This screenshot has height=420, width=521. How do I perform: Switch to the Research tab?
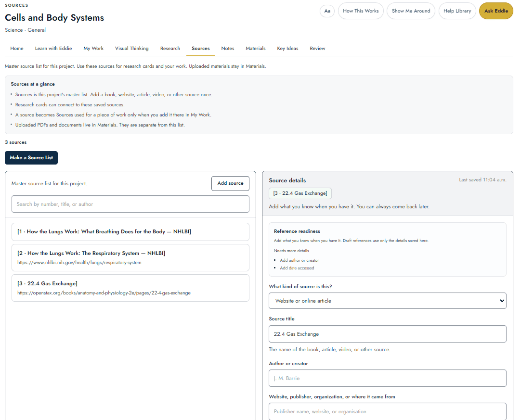click(170, 49)
